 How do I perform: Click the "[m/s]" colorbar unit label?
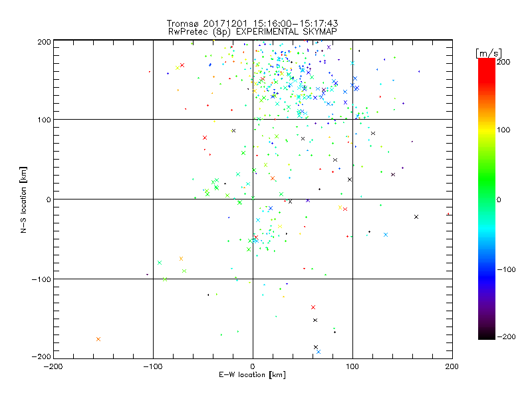click(489, 53)
